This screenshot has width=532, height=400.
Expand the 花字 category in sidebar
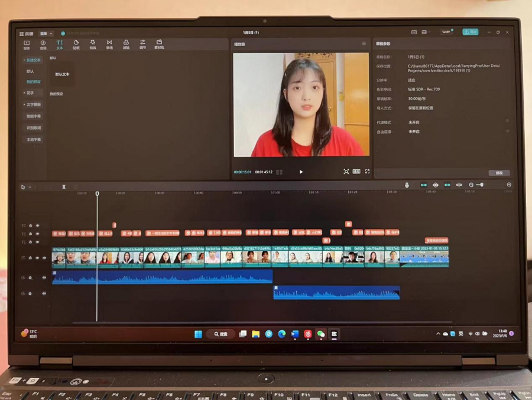click(30, 93)
